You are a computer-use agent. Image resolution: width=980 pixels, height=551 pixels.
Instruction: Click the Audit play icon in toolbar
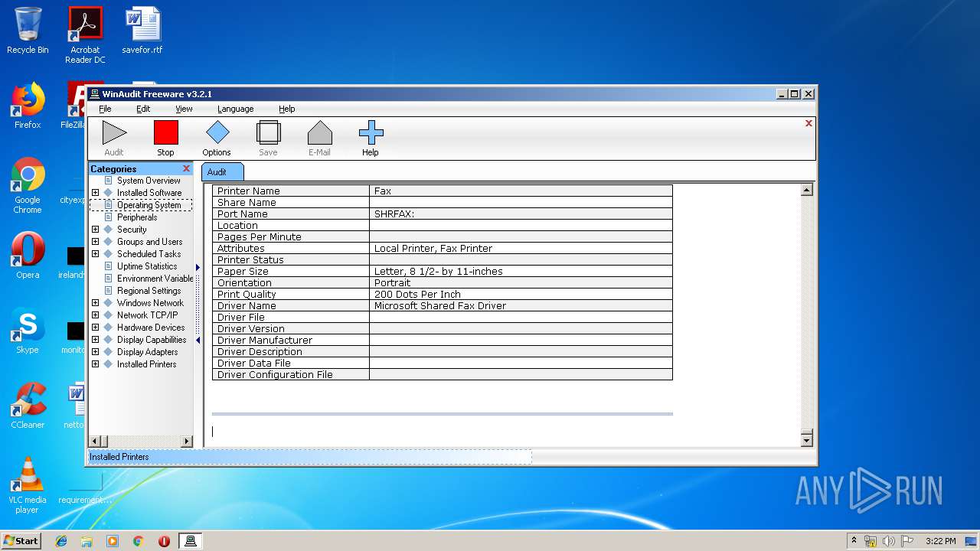[114, 133]
